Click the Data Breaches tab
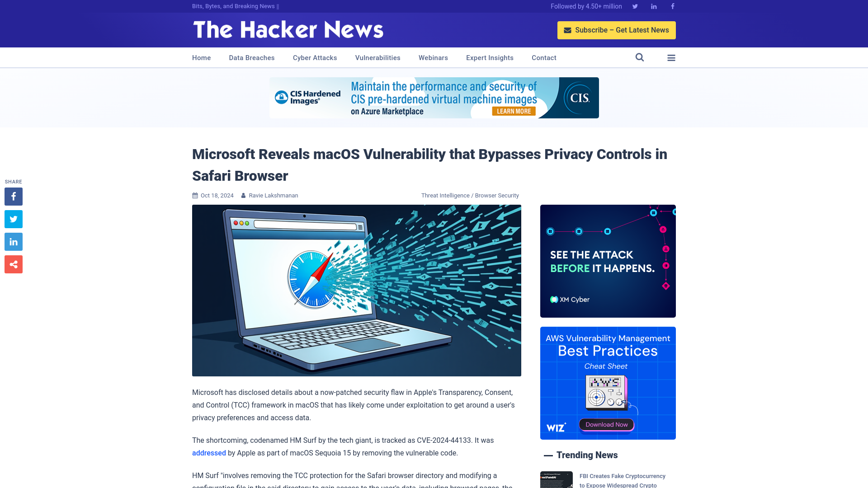 pos(251,57)
